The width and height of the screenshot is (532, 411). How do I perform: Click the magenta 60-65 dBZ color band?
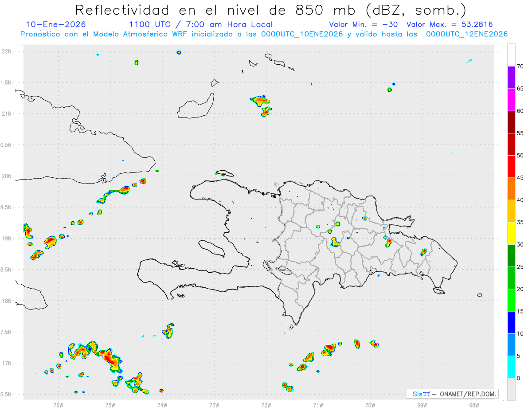[x=511, y=100]
